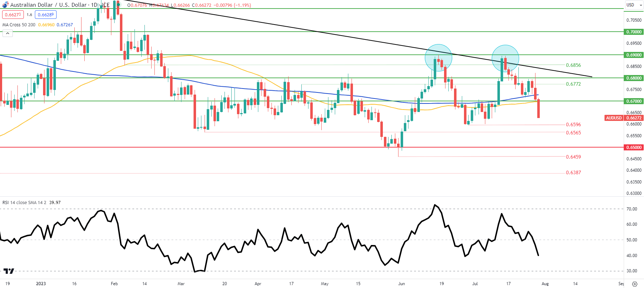644x288 pixels.
Task: Click the 0.6565 level label
Action: (573, 133)
